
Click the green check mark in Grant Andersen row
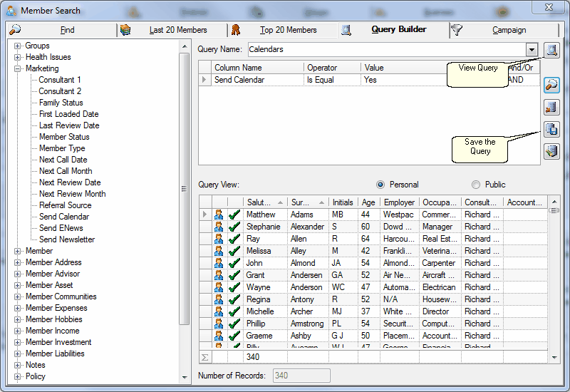(234, 275)
